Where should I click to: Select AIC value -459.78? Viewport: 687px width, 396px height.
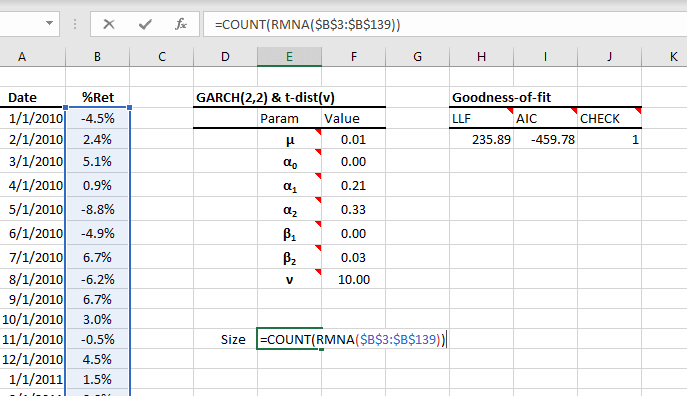545,139
